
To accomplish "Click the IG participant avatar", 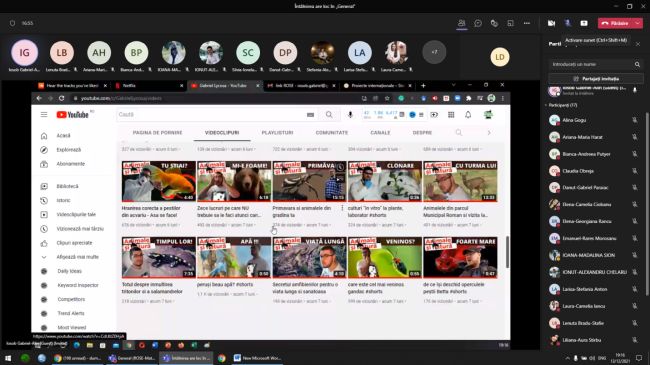I will (24, 53).
